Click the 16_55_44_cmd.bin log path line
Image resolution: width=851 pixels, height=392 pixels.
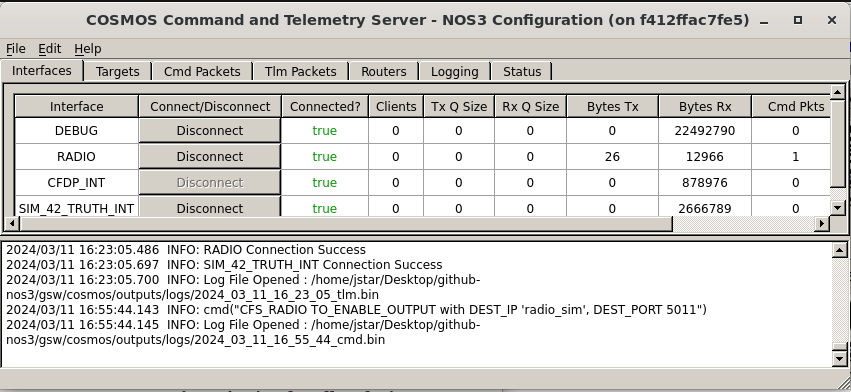tap(195, 340)
